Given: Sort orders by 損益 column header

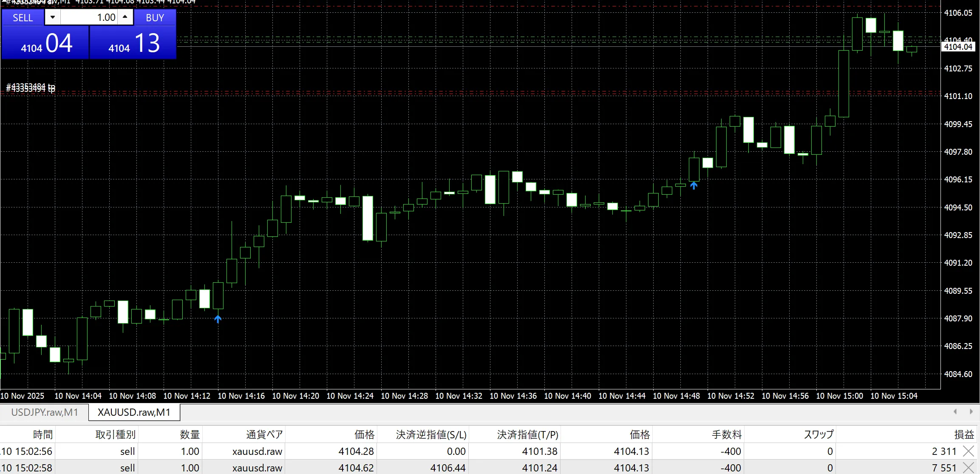Looking at the screenshot, I should [963, 434].
